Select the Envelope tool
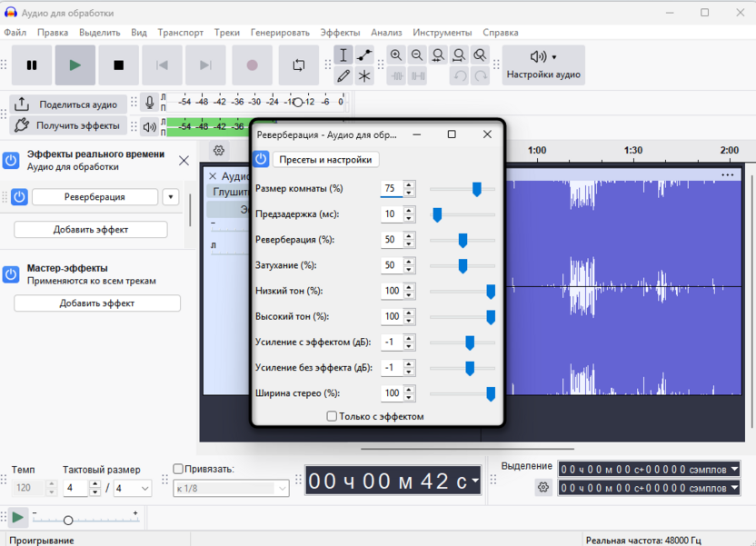756x546 pixels. pos(364,55)
